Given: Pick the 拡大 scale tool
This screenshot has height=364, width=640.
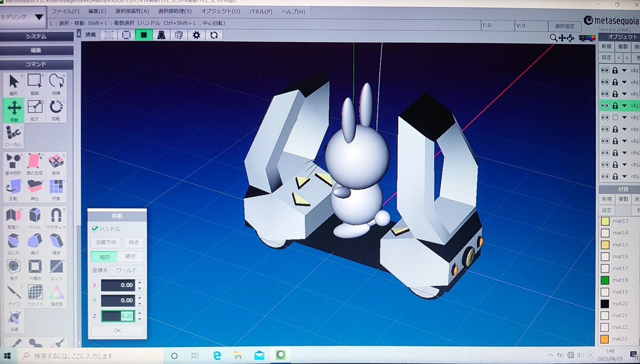Looking at the screenshot, I should [35, 110].
